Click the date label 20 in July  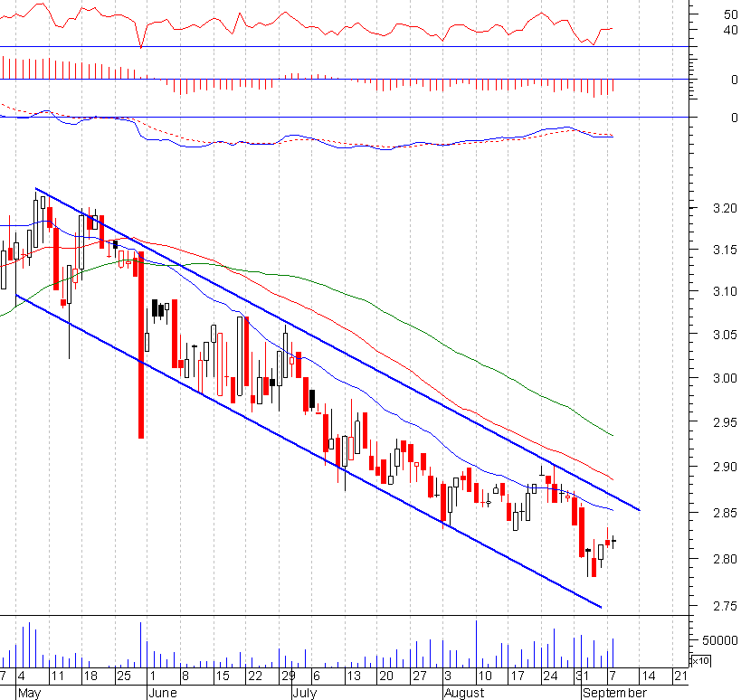[386, 676]
